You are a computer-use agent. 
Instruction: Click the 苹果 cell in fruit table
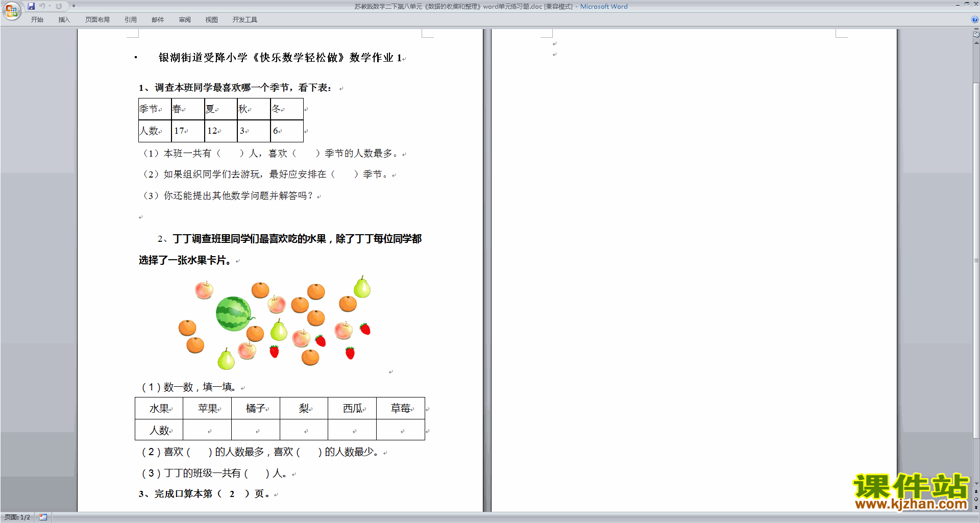tap(207, 409)
